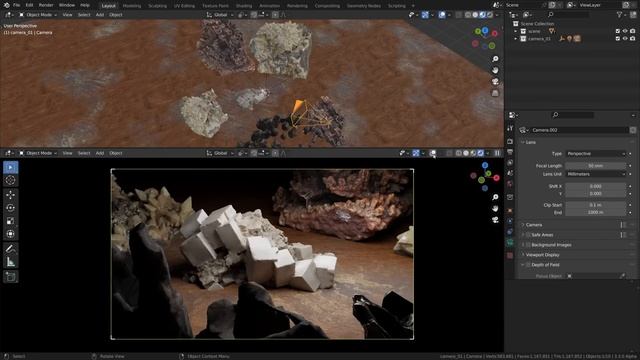Open the Window menu
This screenshot has height=360, width=640.
point(67,5)
